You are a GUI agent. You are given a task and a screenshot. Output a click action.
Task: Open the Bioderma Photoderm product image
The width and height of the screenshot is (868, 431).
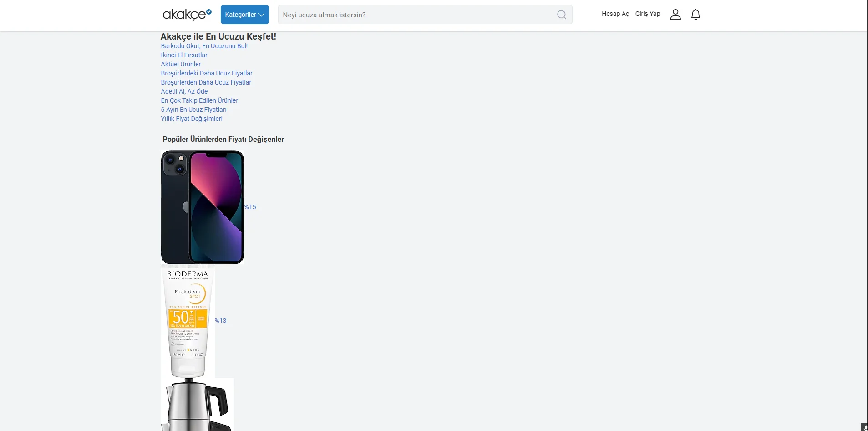coord(188,321)
